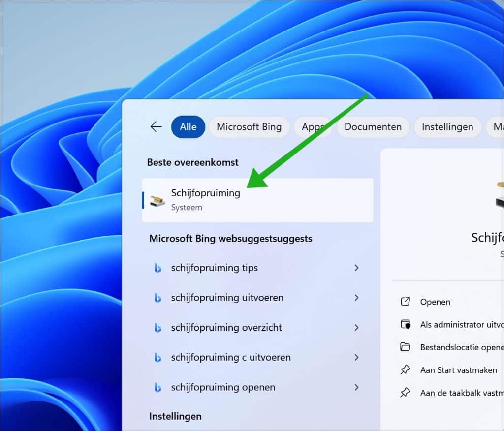504x431 pixels.
Task: Expand chevron for schijfopruiming uitvoeren
Action: tap(356, 298)
